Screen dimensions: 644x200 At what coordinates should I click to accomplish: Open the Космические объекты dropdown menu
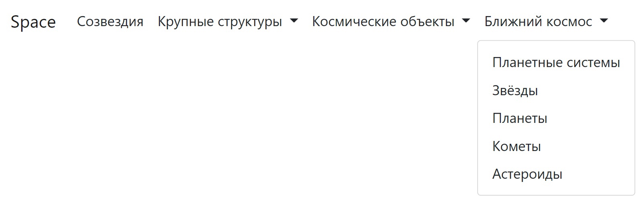click(x=391, y=21)
